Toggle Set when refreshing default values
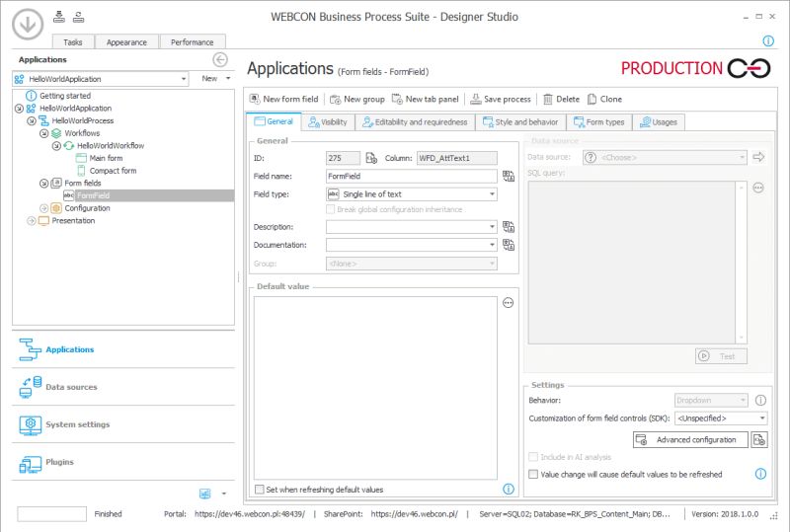This screenshot has height=532, width=790. click(x=260, y=490)
